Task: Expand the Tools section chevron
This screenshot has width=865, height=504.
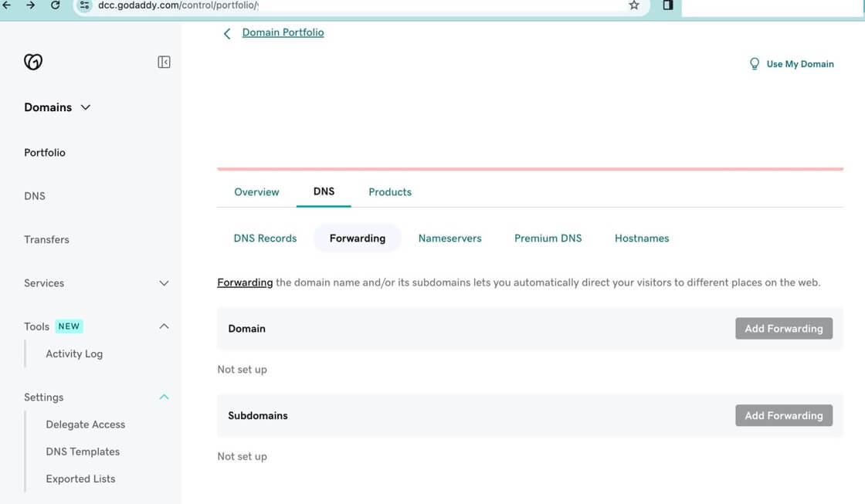Action: [164, 326]
